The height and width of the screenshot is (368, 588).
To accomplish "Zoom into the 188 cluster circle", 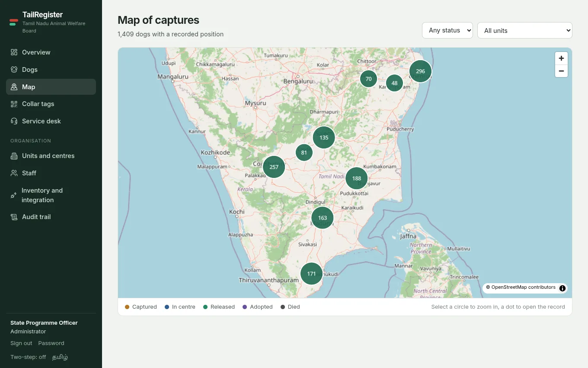I will (x=357, y=178).
